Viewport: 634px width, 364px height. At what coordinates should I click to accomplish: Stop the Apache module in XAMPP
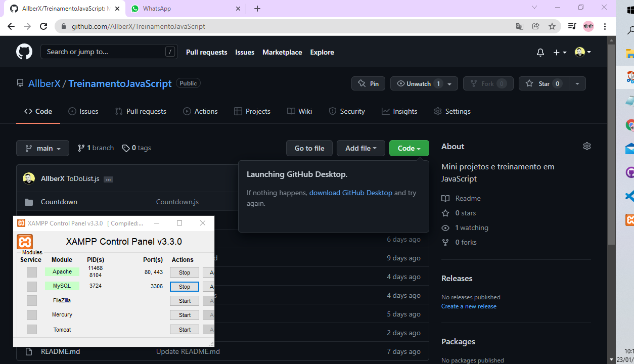click(x=185, y=272)
